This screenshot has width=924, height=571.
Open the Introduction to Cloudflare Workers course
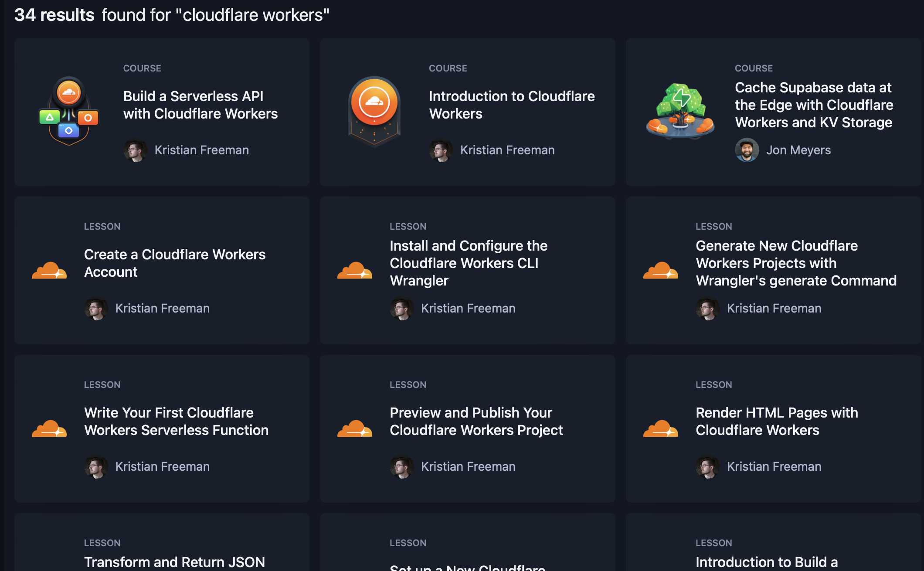coord(512,105)
